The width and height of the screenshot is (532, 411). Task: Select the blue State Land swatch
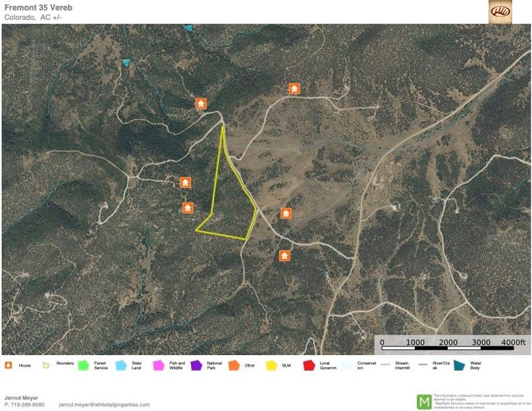point(121,366)
